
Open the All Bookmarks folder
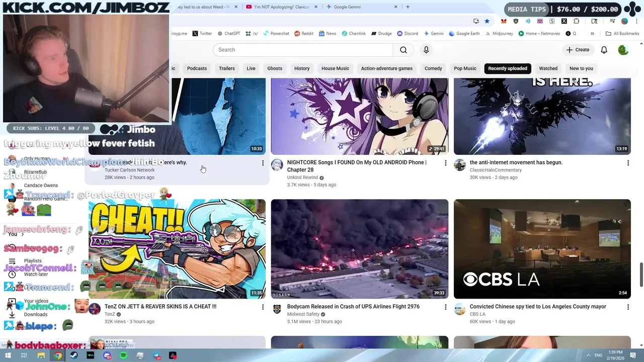click(622, 34)
